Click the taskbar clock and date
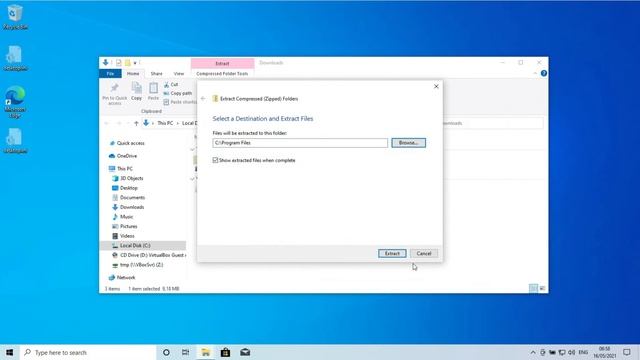 [x=604, y=352]
